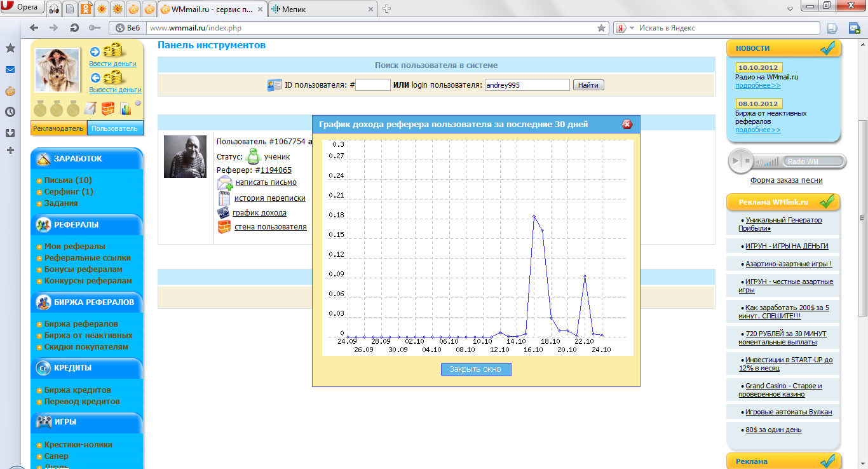Open the password manager key icon
The image size is (868, 469).
click(x=95, y=28)
